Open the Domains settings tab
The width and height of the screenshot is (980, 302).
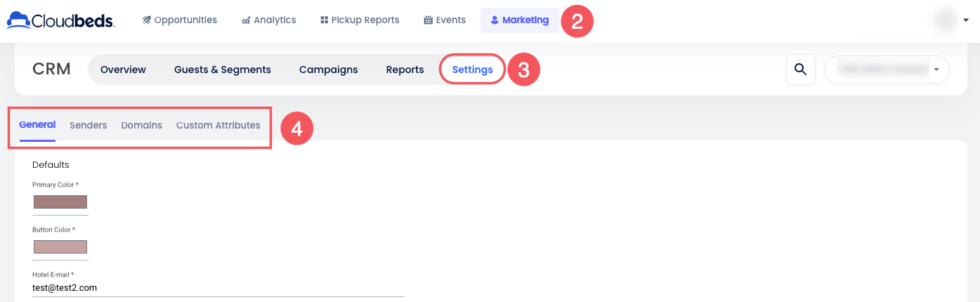tap(141, 125)
